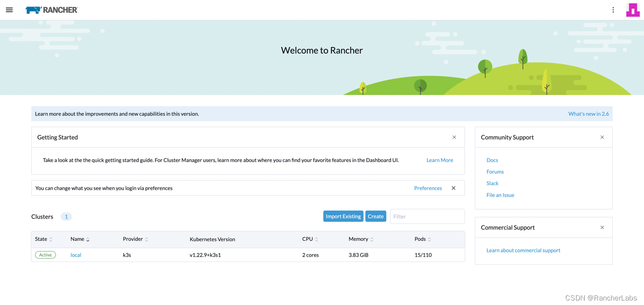Sort clusters by Pods column
Viewport: 644px width, 305px height.
(423, 239)
